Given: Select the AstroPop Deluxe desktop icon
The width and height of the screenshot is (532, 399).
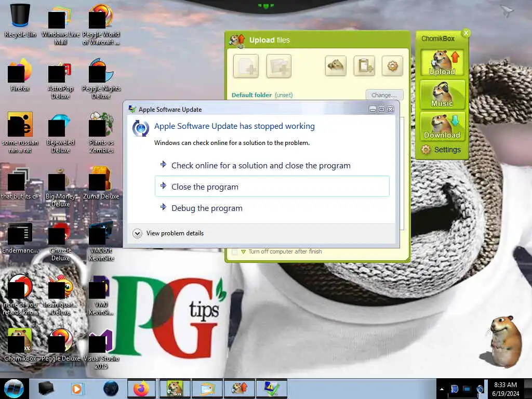Looking at the screenshot, I should pos(60,80).
